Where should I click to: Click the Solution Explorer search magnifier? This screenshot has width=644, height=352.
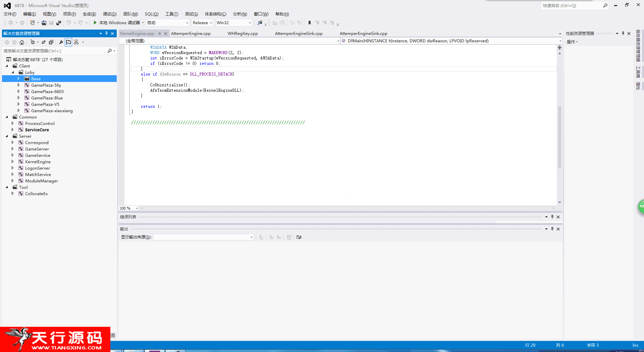click(x=109, y=51)
